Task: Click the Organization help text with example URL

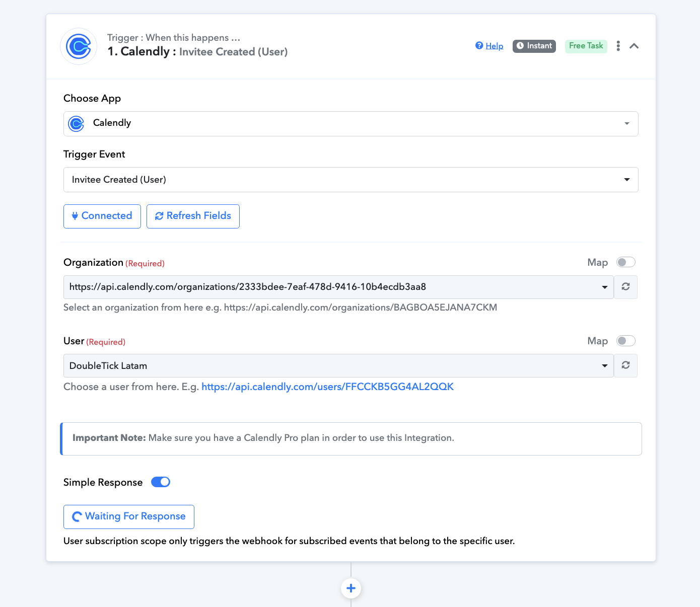Action: coord(280,308)
